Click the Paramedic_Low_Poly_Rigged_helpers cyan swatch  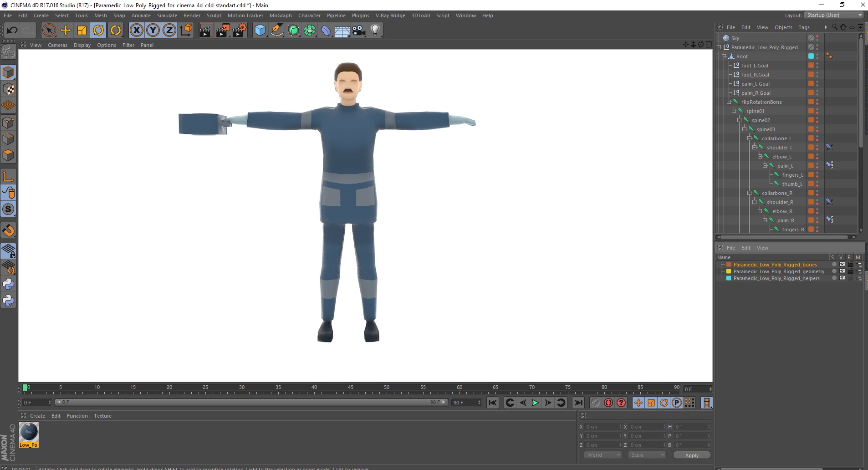point(729,278)
